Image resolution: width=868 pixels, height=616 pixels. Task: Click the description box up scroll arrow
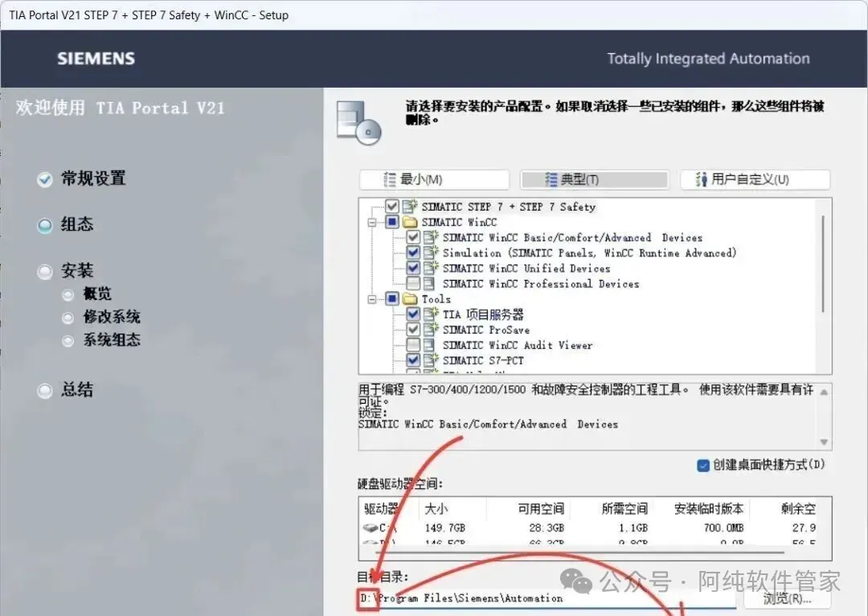point(825,392)
